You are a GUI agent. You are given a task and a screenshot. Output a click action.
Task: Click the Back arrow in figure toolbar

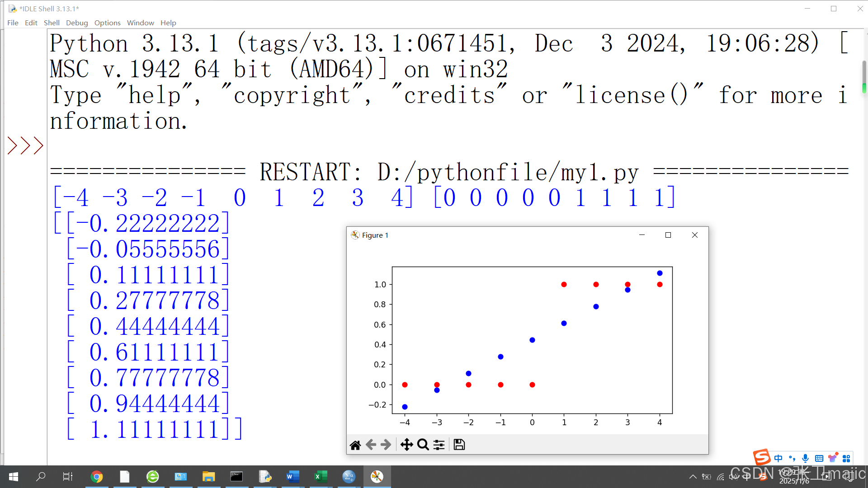pos(371,445)
